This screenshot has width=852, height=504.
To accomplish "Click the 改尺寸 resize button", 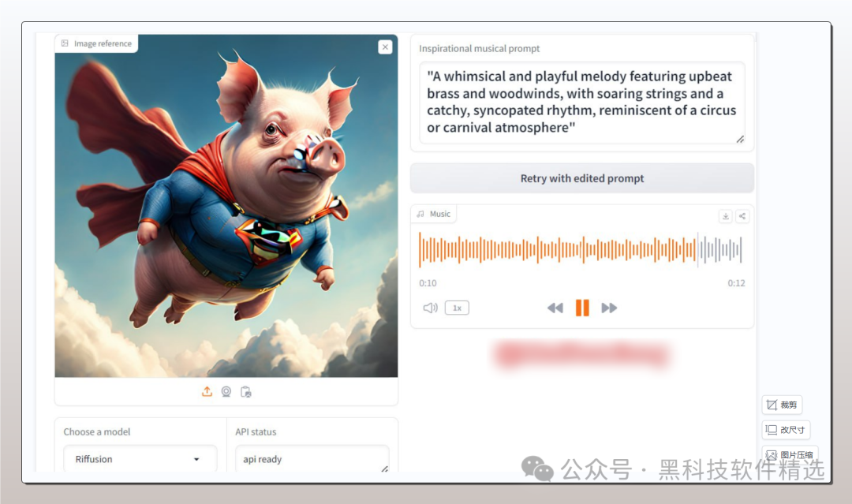I will click(786, 430).
